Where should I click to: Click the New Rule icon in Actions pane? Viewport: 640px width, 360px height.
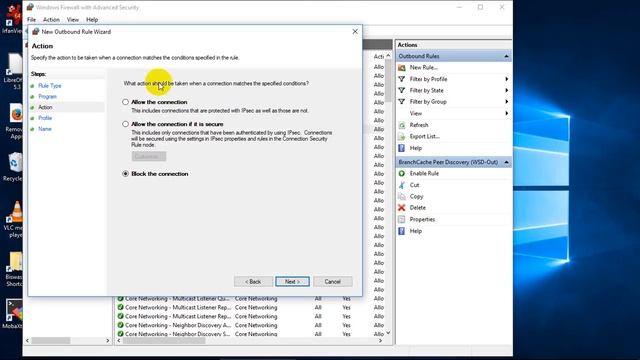coord(402,67)
